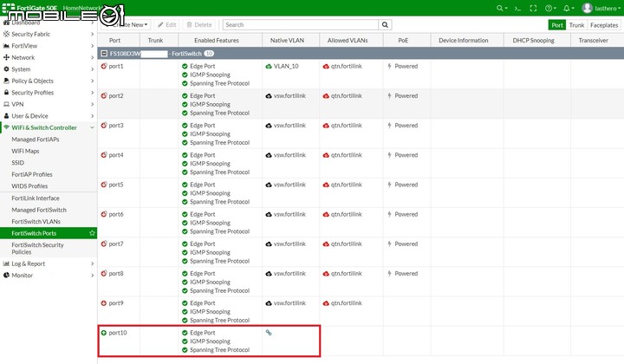
Task: Toggle favorite star on FortiSwitch Ports
Action: click(93, 233)
